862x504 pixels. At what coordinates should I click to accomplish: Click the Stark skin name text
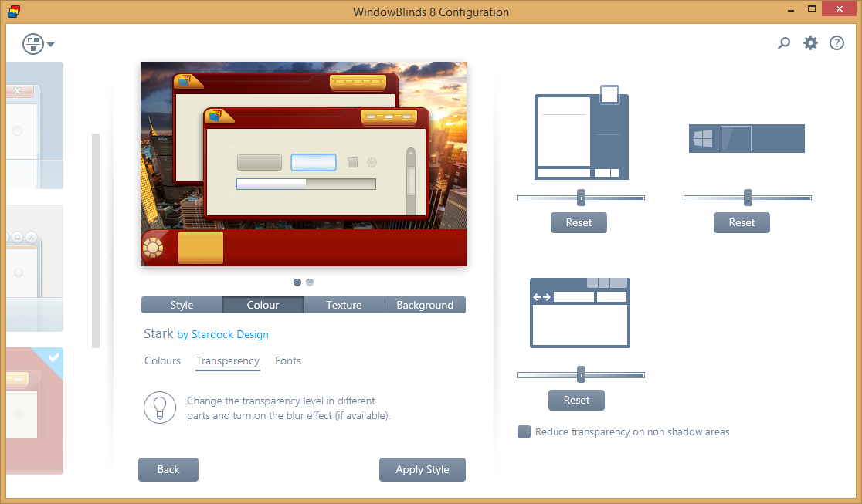[158, 333]
